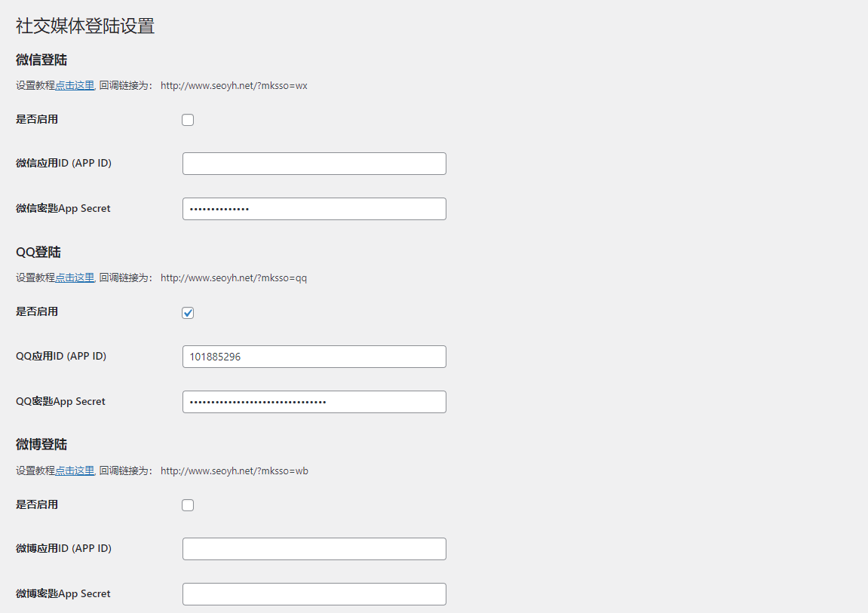Open 点击这里 tutorial link under 微信登陆

click(x=75, y=85)
